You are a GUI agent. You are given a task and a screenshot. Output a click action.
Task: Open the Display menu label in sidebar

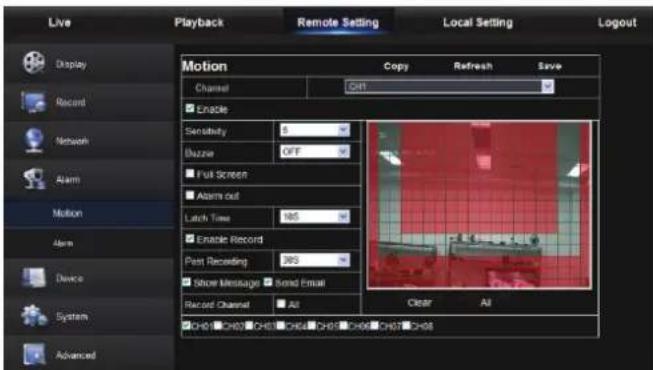pos(71,64)
